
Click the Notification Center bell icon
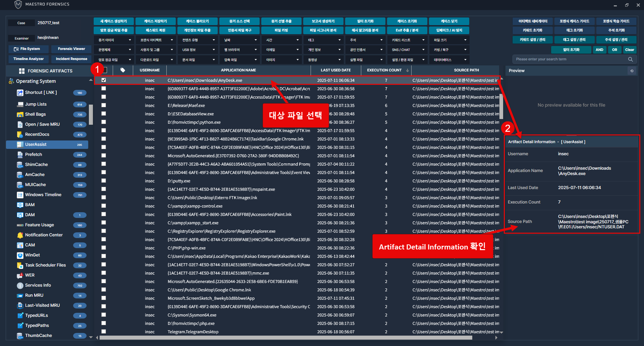tap(20, 235)
